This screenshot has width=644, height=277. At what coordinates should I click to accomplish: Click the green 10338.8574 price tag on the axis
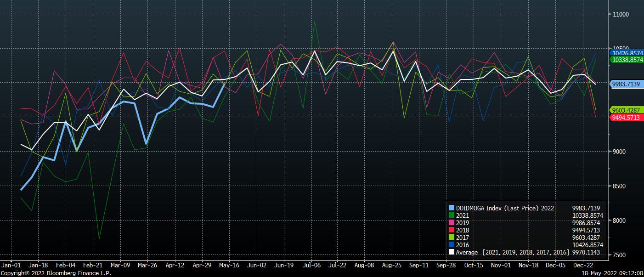[x=627, y=60]
